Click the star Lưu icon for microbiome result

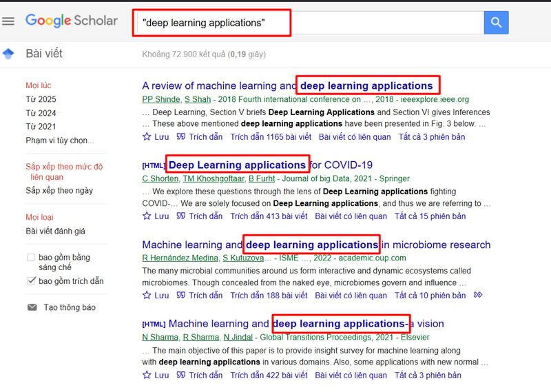(x=147, y=296)
